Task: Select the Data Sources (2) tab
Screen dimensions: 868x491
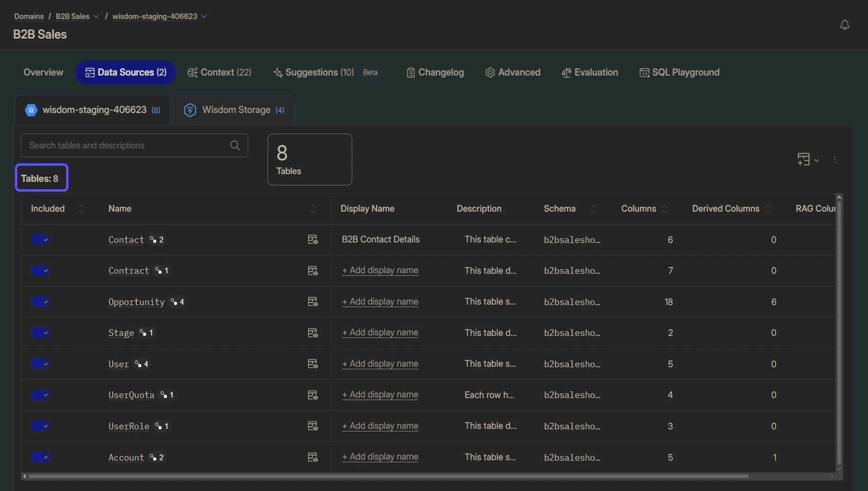Action: pyautogui.click(x=125, y=72)
